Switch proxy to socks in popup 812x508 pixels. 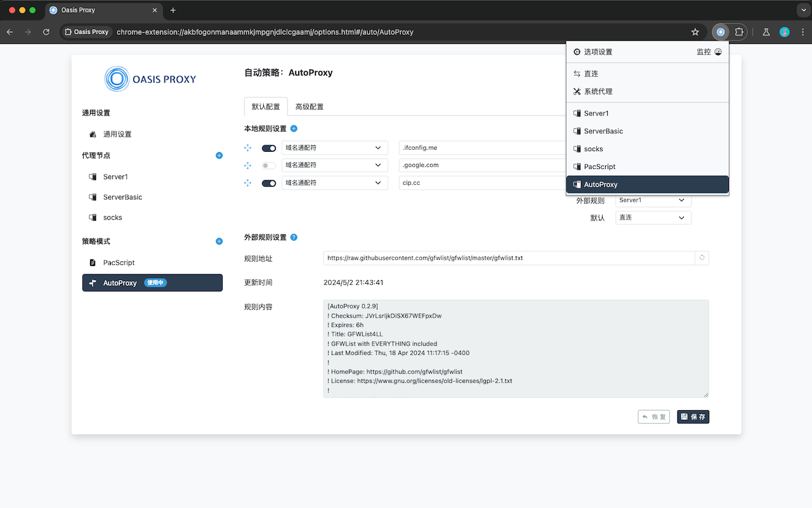[x=648, y=149]
